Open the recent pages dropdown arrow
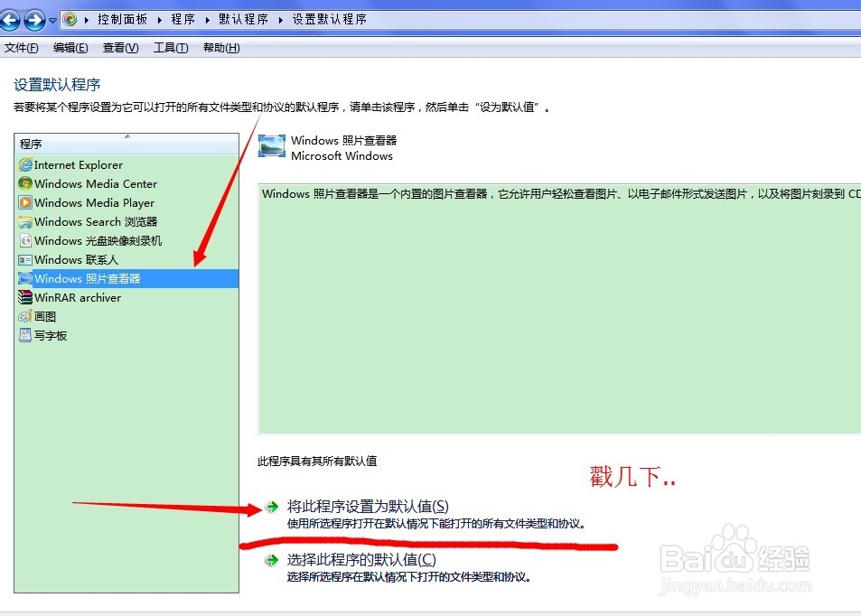The width and height of the screenshot is (861, 616). pos(52,20)
